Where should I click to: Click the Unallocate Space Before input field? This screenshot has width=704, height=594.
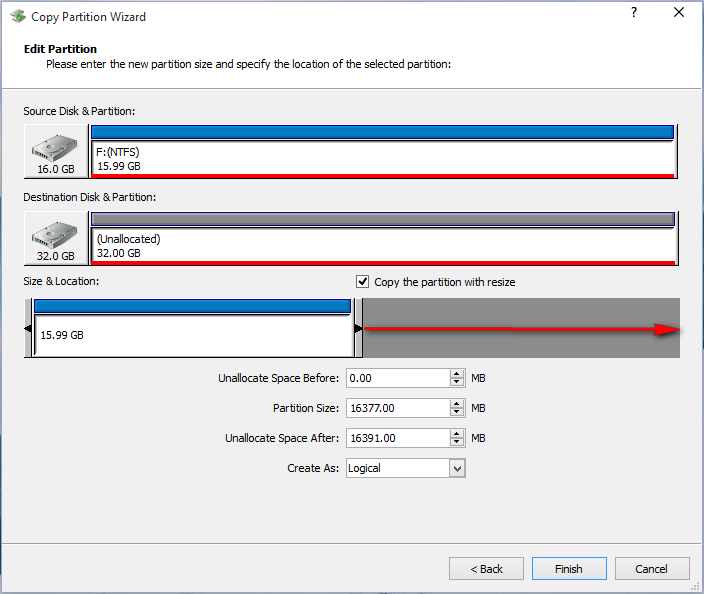[398, 378]
